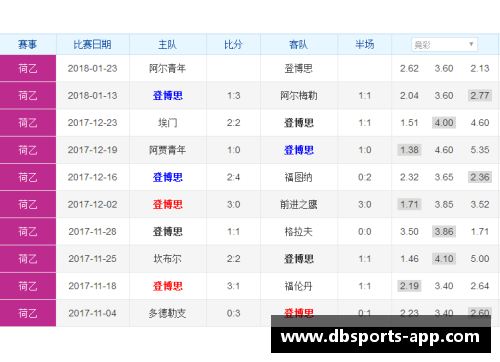Select odds 1.51
The image size is (500, 362).
409,123
